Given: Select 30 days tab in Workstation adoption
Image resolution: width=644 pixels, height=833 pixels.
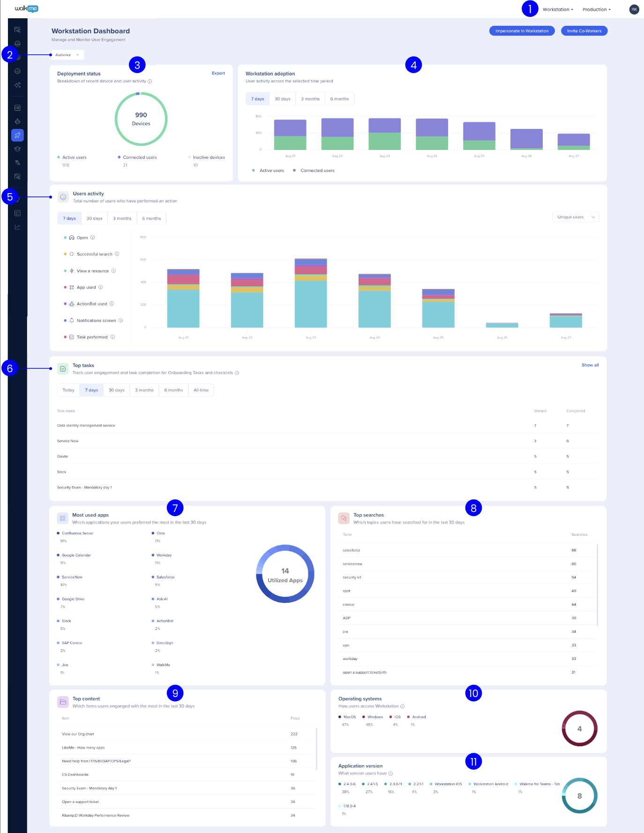Looking at the screenshot, I should [x=282, y=99].
